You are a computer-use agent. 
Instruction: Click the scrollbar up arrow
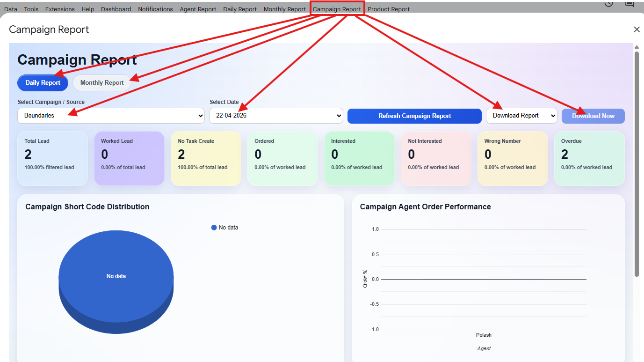(x=637, y=47)
